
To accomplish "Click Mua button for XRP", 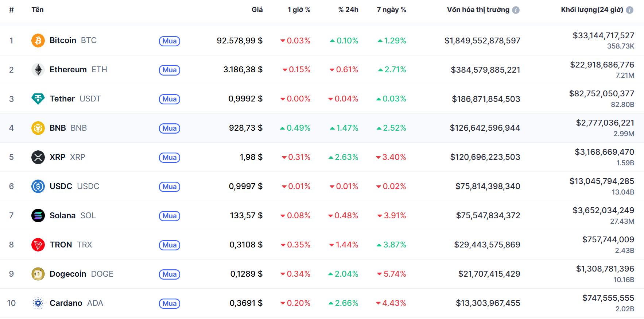I will 170,158.
